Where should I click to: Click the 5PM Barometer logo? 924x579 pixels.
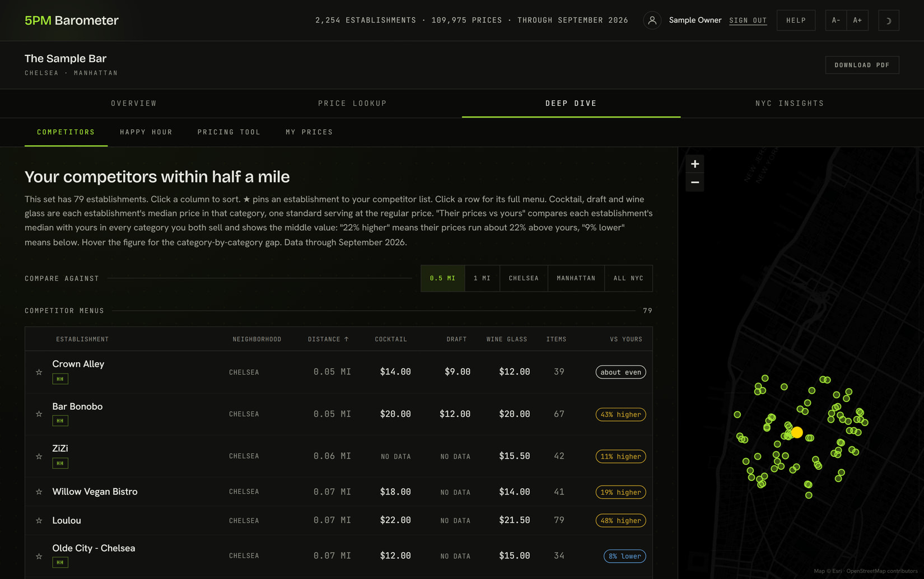[72, 21]
